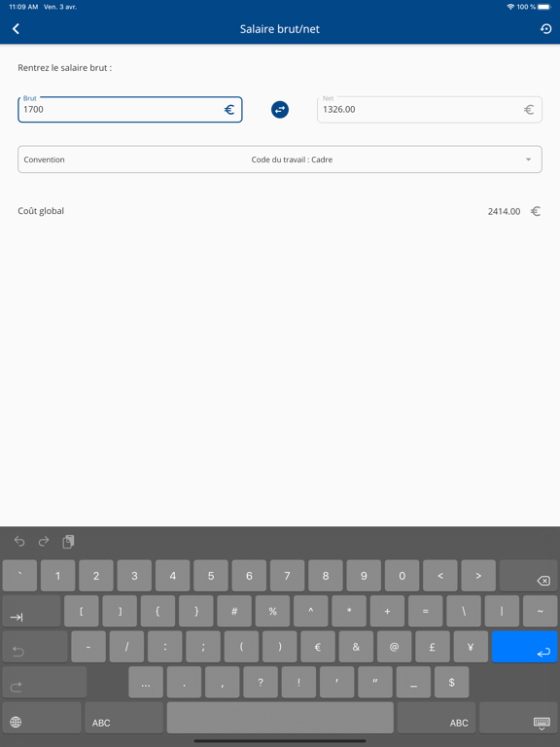Tap the clipboard paste icon on the keyboard bar
560x747 pixels.
[x=69, y=541]
